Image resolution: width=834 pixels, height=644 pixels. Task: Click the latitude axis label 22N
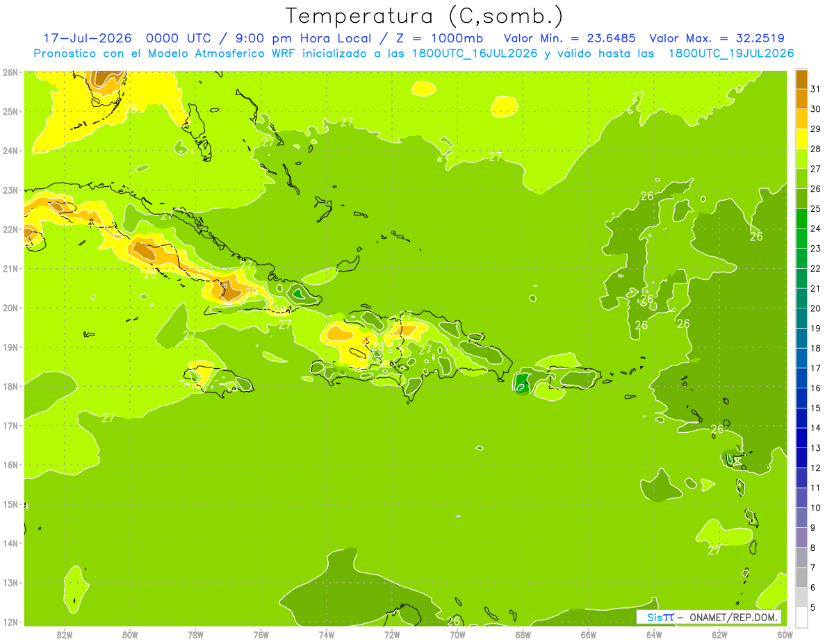pyautogui.click(x=10, y=229)
